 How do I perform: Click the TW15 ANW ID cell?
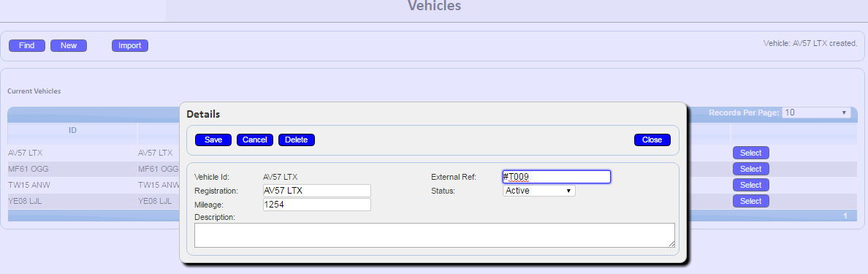[x=26, y=185]
